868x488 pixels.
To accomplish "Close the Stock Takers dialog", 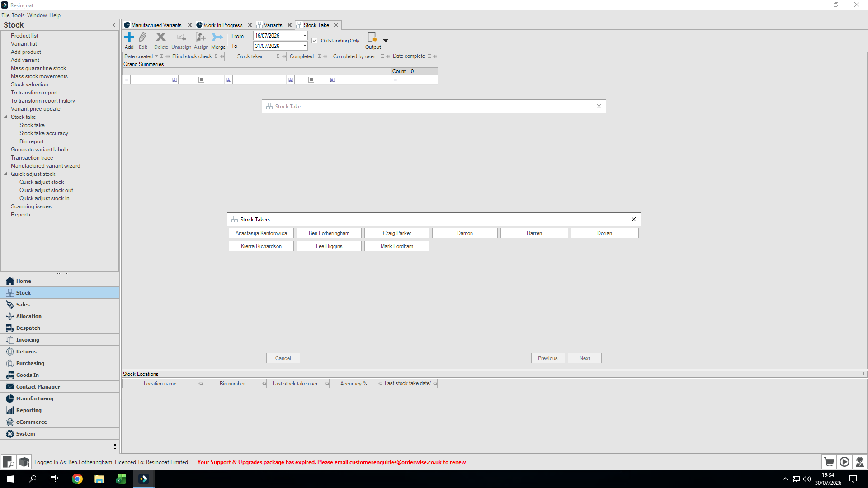I will click(x=634, y=219).
